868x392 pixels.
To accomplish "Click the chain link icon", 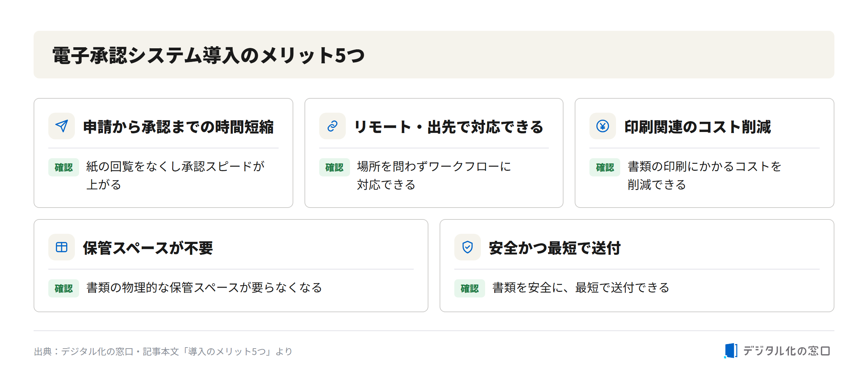I will (332, 126).
